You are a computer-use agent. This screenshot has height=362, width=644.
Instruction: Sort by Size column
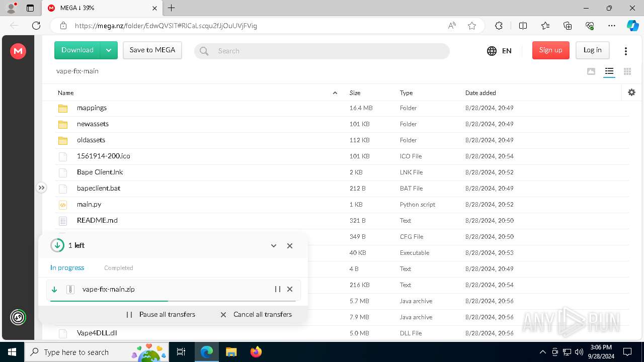[355, 93]
